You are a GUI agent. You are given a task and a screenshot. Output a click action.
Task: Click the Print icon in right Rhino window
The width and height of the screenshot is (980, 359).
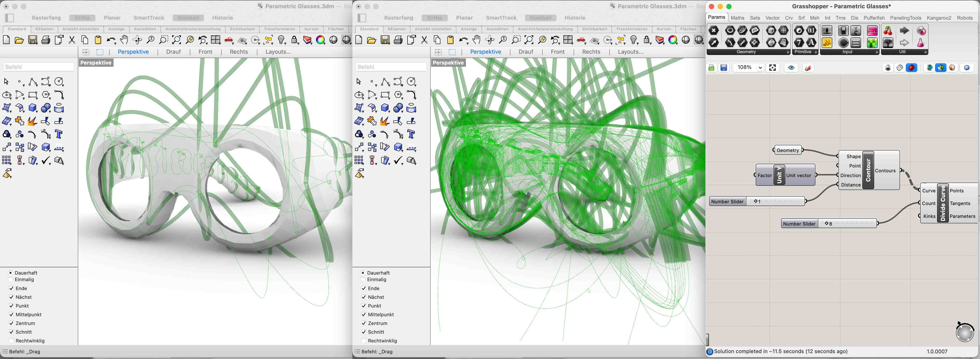(398, 40)
